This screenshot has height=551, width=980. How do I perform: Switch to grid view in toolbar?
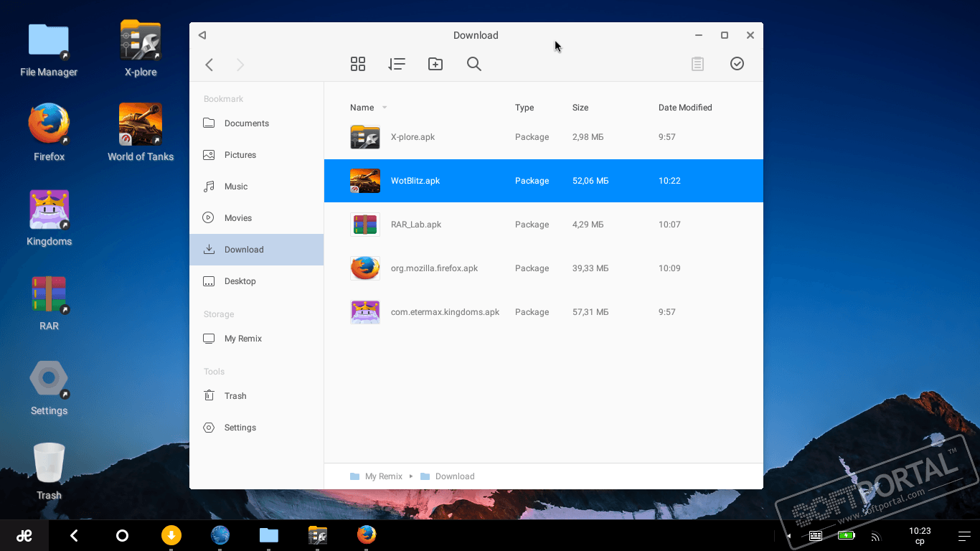(358, 64)
